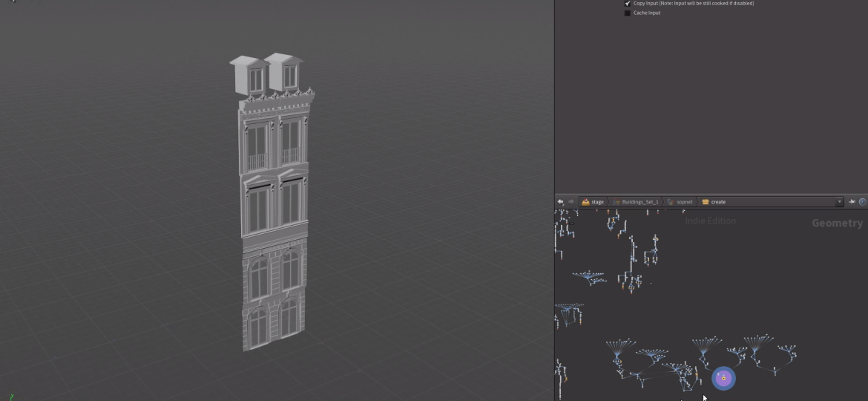Click the ornamental cornice below the dormers
The height and width of the screenshot is (401, 868).
pos(276,99)
